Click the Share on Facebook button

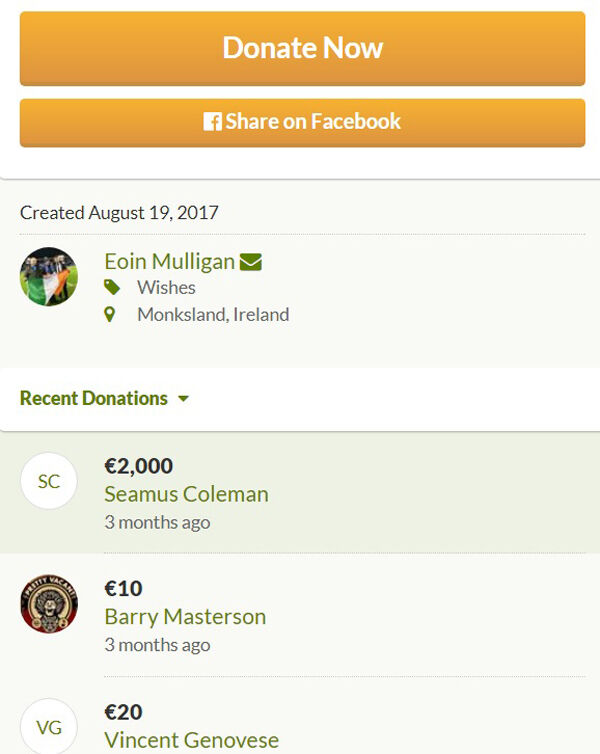pyautogui.click(x=302, y=122)
